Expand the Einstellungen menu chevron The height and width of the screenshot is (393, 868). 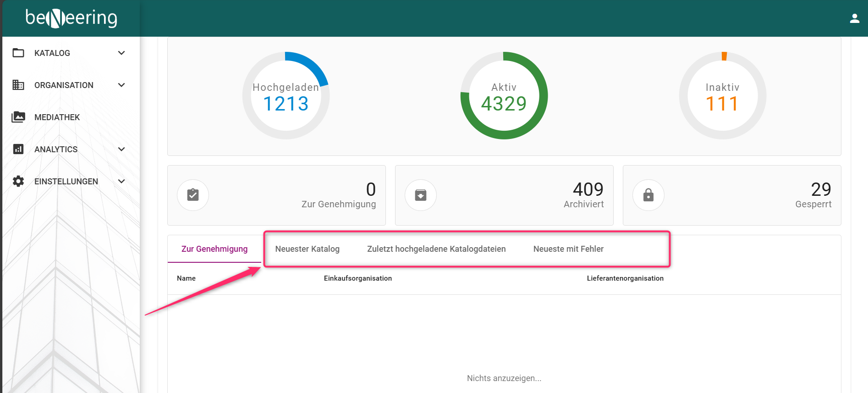click(x=121, y=182)
